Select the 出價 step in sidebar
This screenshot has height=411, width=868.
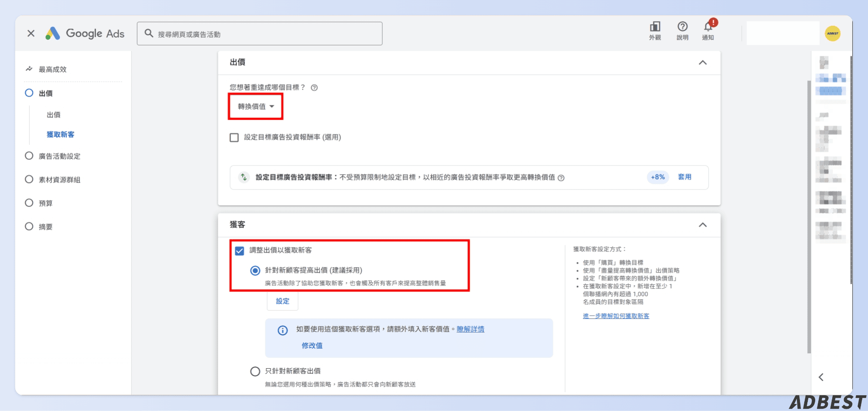pos(45,93)
